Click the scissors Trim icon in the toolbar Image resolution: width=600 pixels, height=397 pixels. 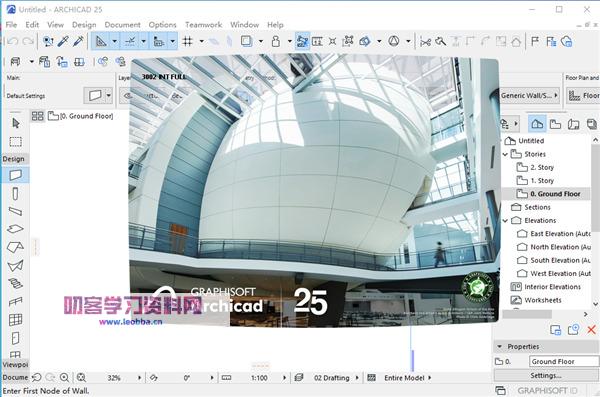click(x=426, y=41)
